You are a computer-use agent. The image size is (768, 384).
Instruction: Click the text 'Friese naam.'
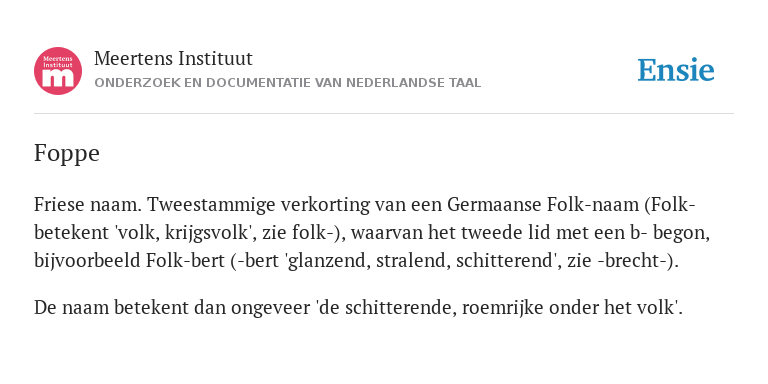click(88, 205)
